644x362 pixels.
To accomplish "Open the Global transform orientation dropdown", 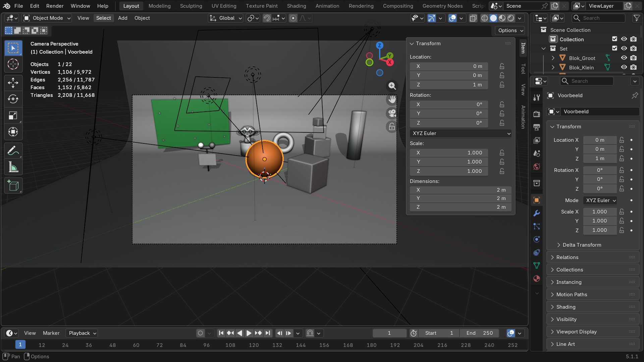I will [225, 18].
